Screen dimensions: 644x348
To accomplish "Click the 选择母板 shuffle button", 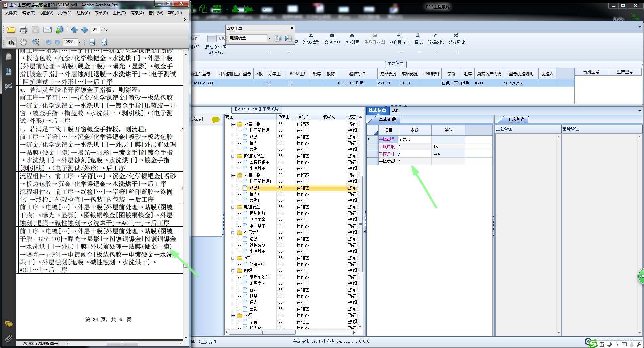I will [457, 39].
